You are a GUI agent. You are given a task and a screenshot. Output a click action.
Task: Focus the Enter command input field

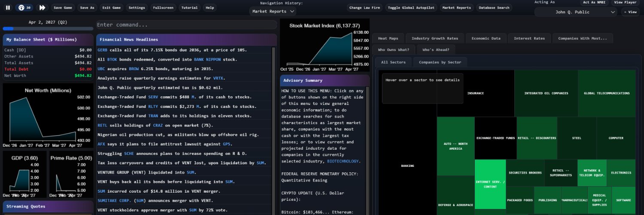point(186,25)
